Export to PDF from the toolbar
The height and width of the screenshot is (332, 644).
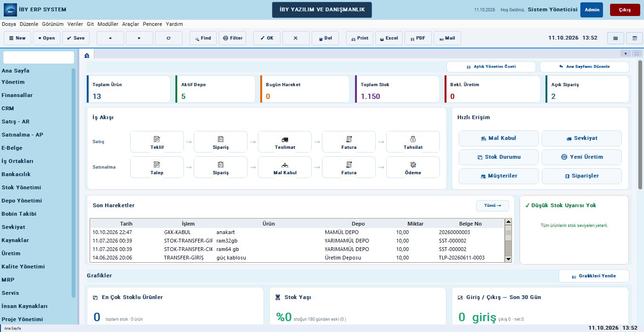click(418, 38)
